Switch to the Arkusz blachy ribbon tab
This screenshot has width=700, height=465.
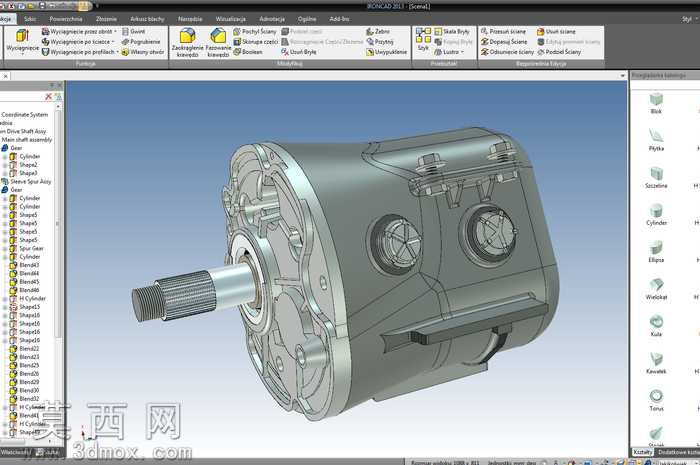(147, 19)
